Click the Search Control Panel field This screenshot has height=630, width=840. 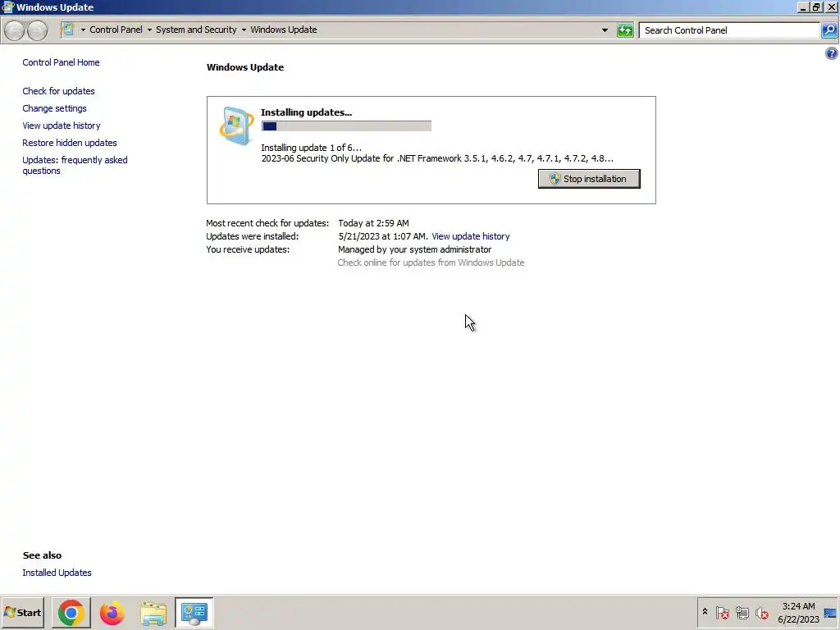(729, 30)
